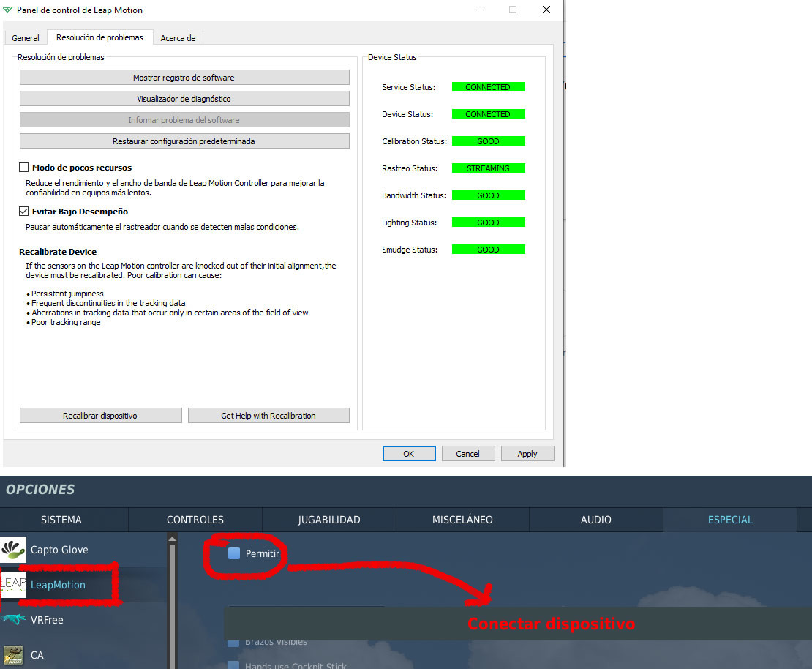Minimize the Leap Motion control panel window
Viewport: 812px width, 669px height.
pyautogui.click(x=480, y=10)
